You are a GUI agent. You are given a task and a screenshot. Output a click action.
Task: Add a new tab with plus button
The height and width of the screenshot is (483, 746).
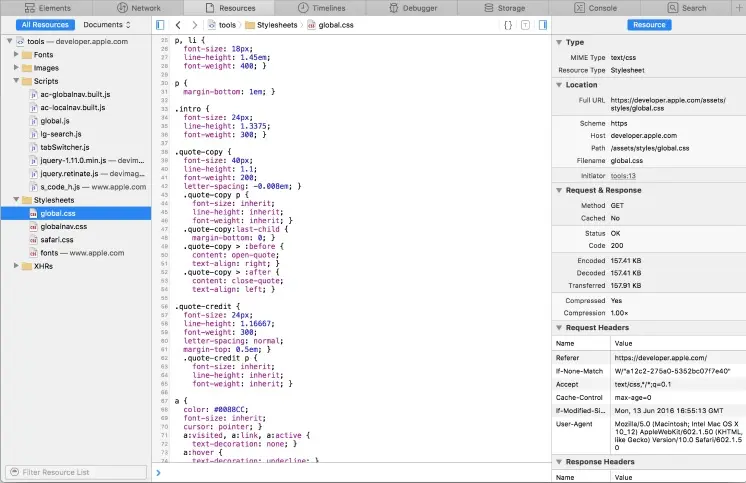(739, 8)
